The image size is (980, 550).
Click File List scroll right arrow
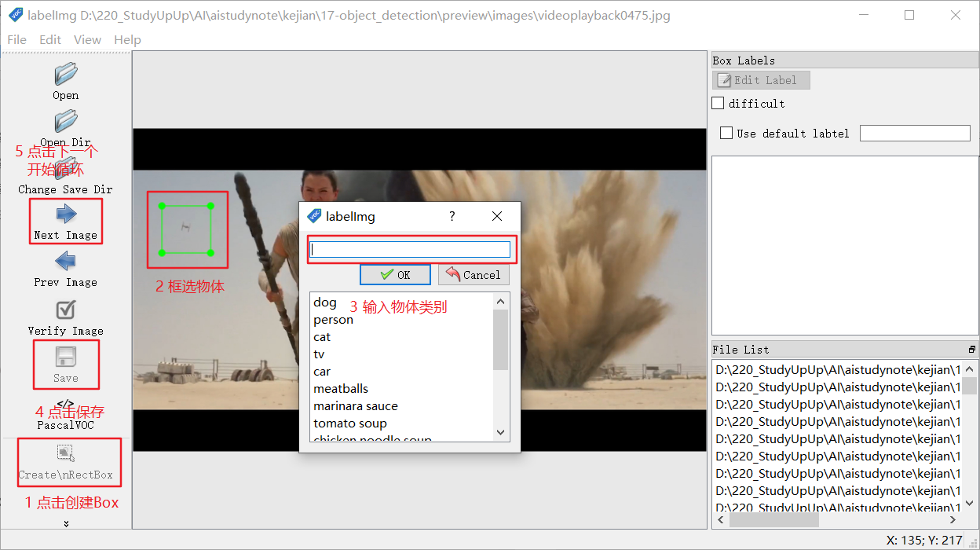(x=954, y=520)
